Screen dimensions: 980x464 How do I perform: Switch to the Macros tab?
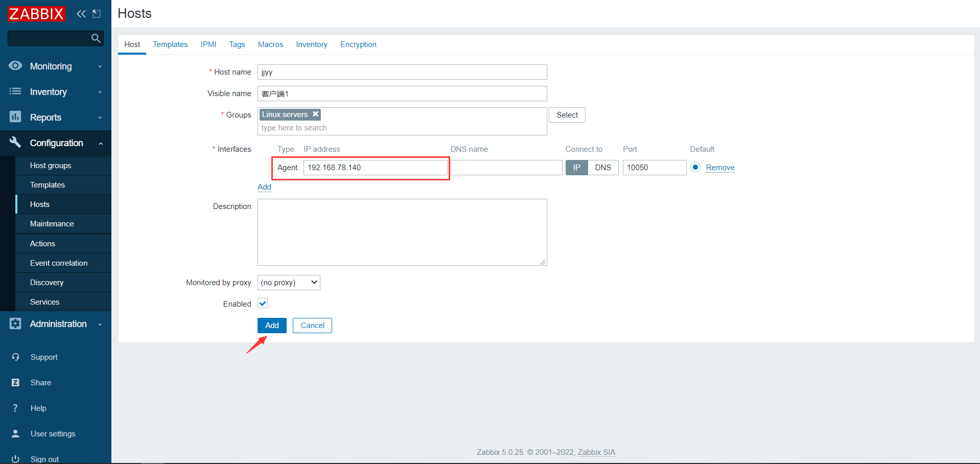pyautogui.click(x=270, y=44)
